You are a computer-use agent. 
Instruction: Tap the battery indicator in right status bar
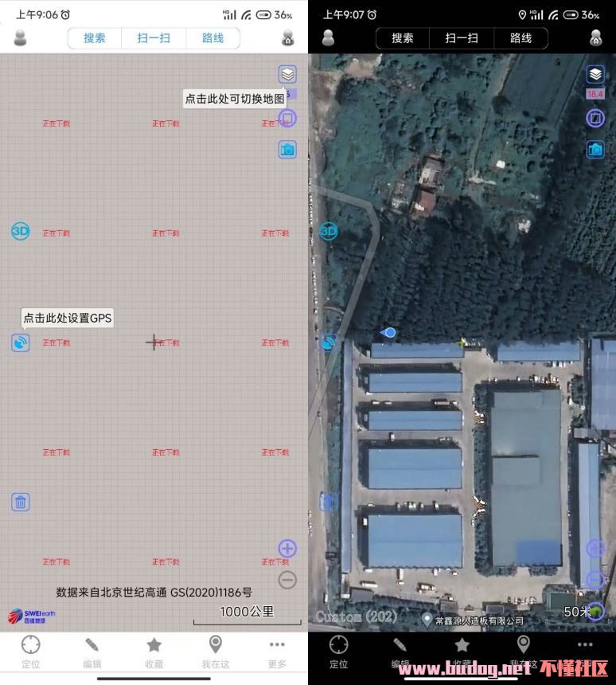tap(571, 15)
